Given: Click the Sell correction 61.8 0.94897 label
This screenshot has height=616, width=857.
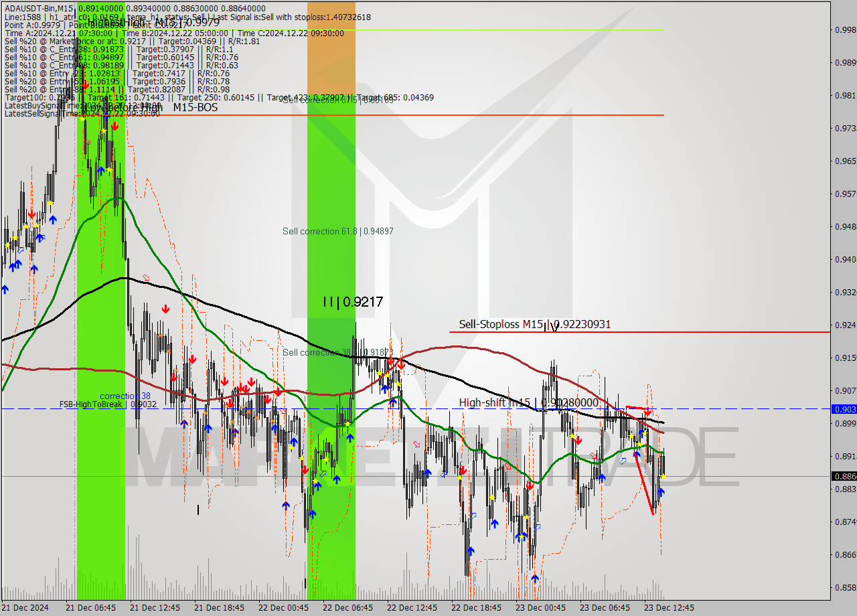Looking at the screenshot, I should [338, 231].
